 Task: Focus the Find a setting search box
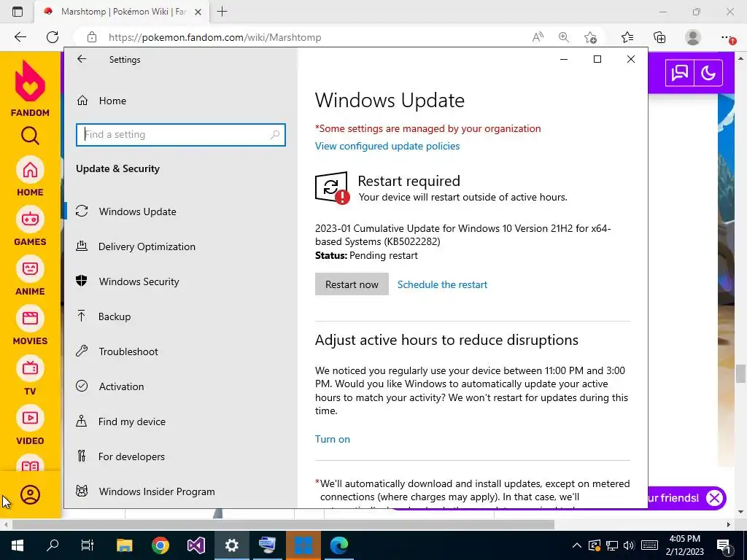181,134
